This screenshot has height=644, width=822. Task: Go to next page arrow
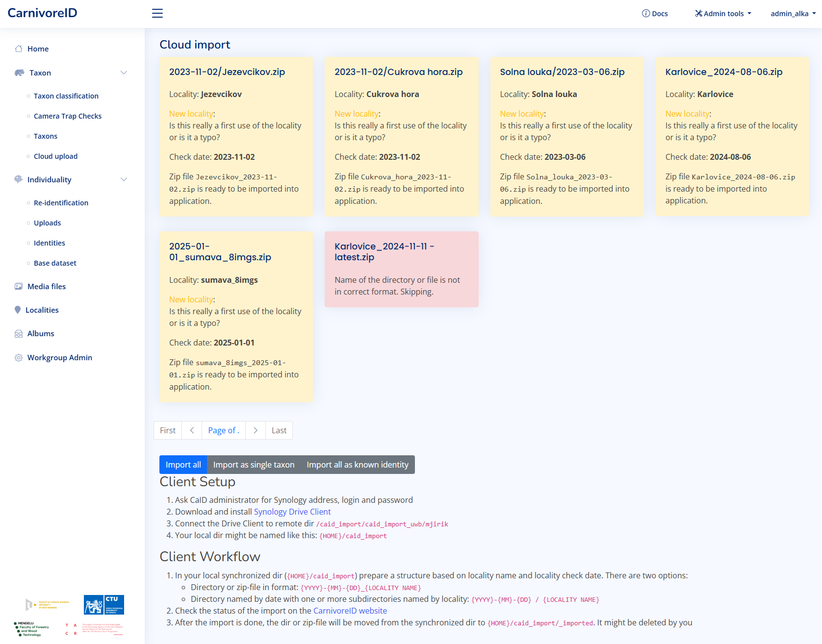(256, 430)
